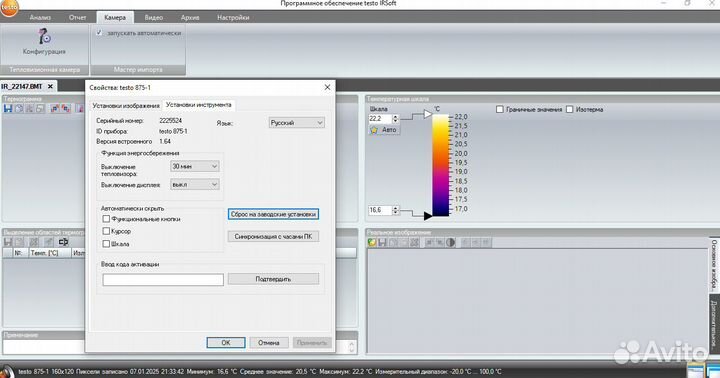Screen dimensions: 720x378
Task: Click the spinner on the upper scale value 22,2
Action: point(395,118)
